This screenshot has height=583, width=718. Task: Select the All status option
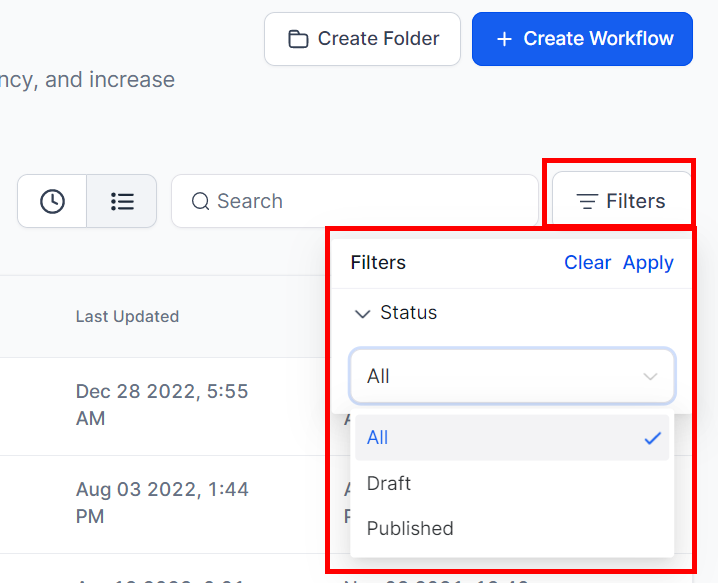[378, 438]
